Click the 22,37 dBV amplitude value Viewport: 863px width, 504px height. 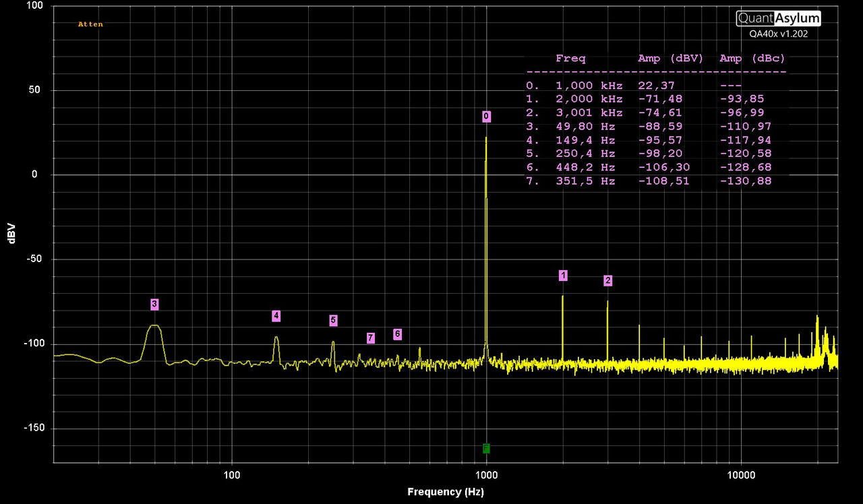tap(657, 86)
